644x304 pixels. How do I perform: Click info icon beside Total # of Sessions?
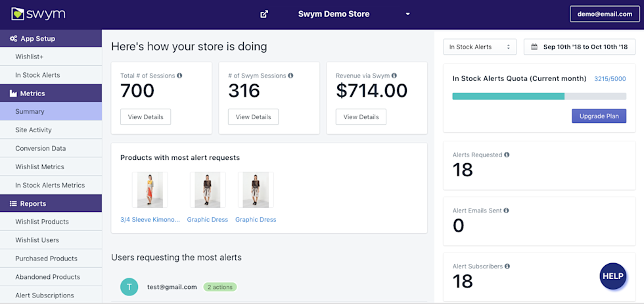179,76
